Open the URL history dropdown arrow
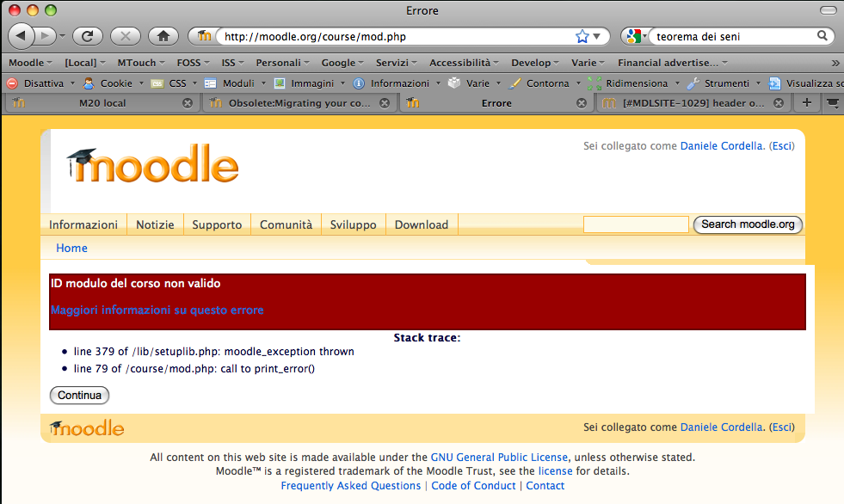The width and height of the screenshot is (844, 504). tap(596, 37)
